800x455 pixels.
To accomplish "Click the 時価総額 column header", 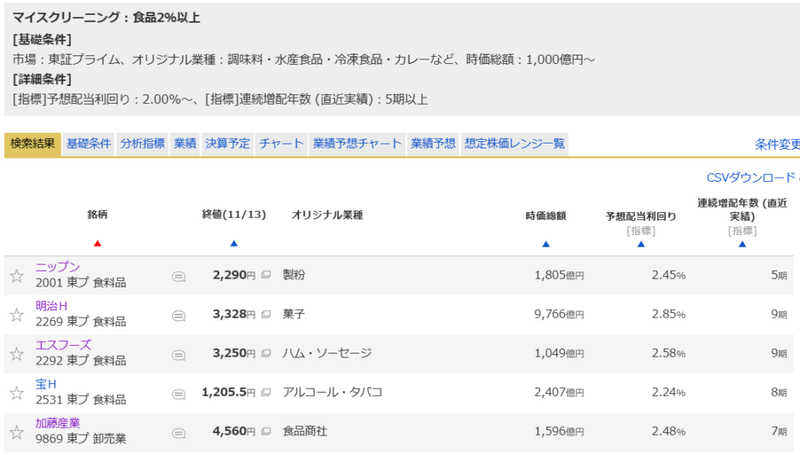I will (x=546, y=216).
